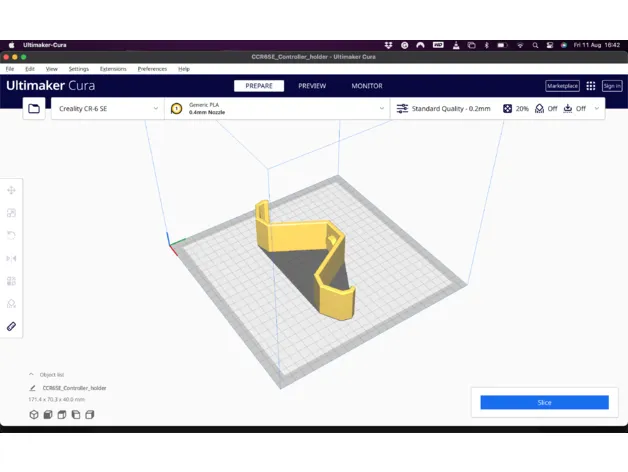628x472 pixels.
Task: Click the Sign in button
Action: pos(612,86)
